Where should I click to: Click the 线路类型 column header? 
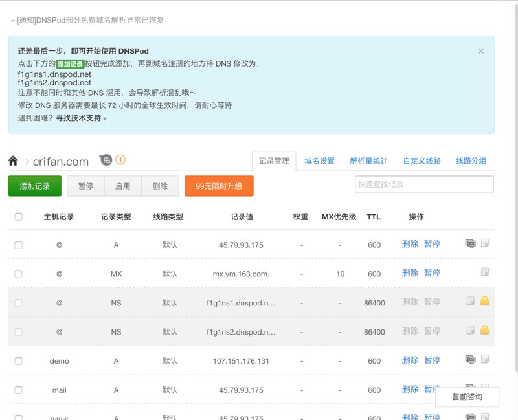click(168, 217)
